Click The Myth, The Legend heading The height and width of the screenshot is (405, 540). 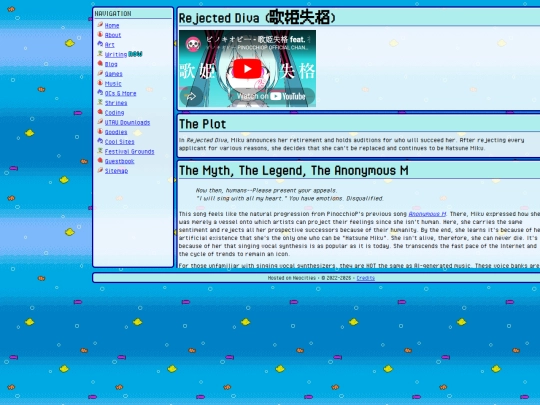[x=293, y=170]
